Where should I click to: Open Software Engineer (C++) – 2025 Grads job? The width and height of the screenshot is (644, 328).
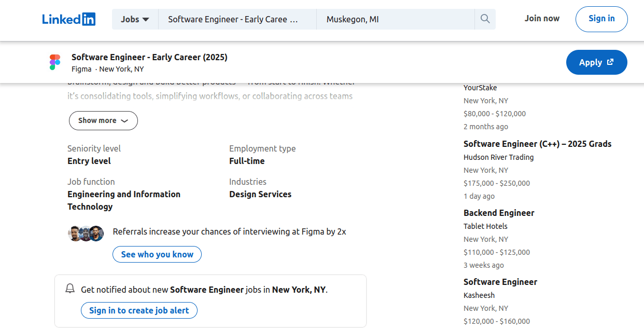click(538, 144)
